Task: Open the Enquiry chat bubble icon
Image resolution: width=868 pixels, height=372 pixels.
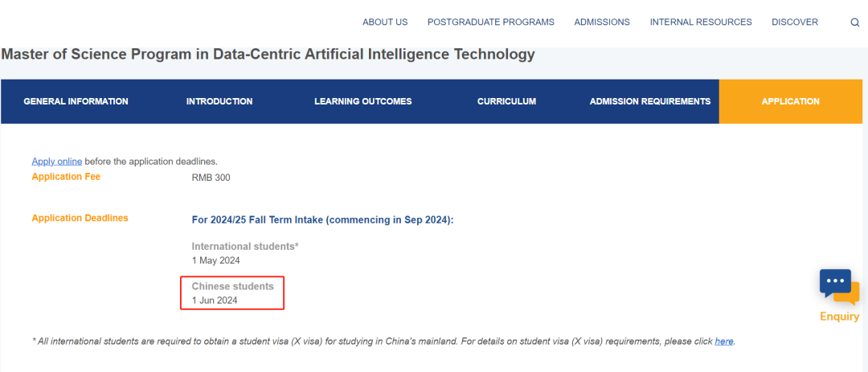Action: 839,286
